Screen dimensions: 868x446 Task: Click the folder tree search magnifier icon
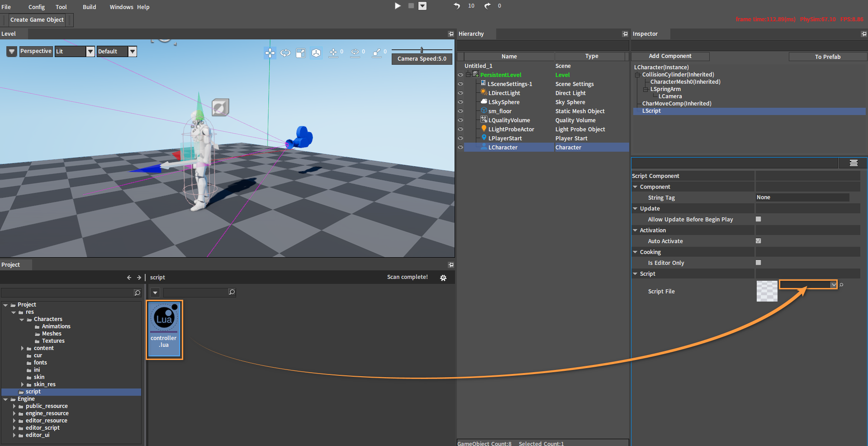[138, 293]
